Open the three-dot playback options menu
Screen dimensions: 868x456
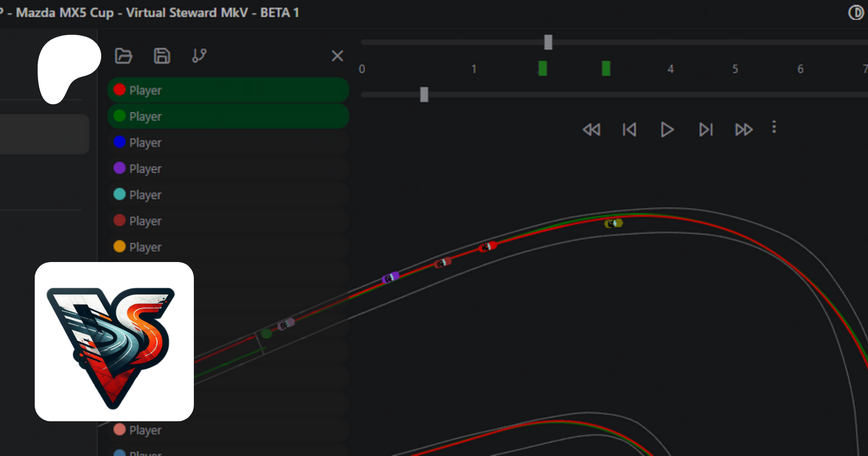774,127
